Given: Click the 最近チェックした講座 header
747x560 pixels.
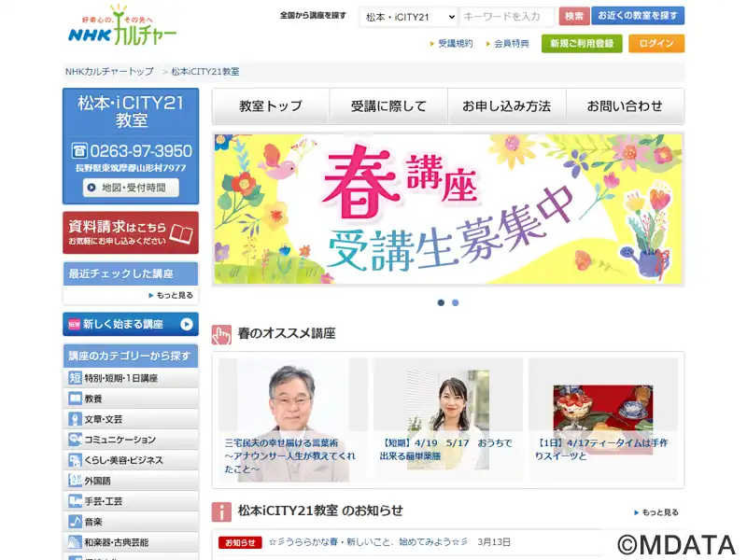Looking at the screenshot, I should pyautogui.click(x=131, y=273).
